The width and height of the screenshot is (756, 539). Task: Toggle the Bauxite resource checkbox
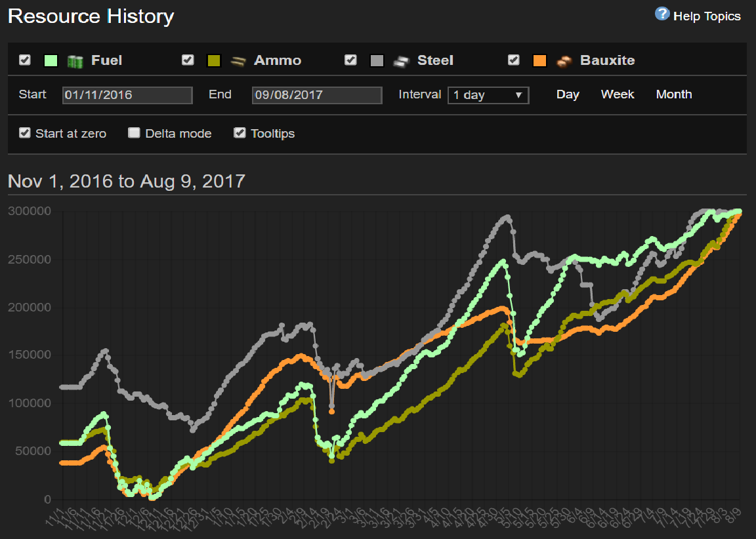pos(514,60)
